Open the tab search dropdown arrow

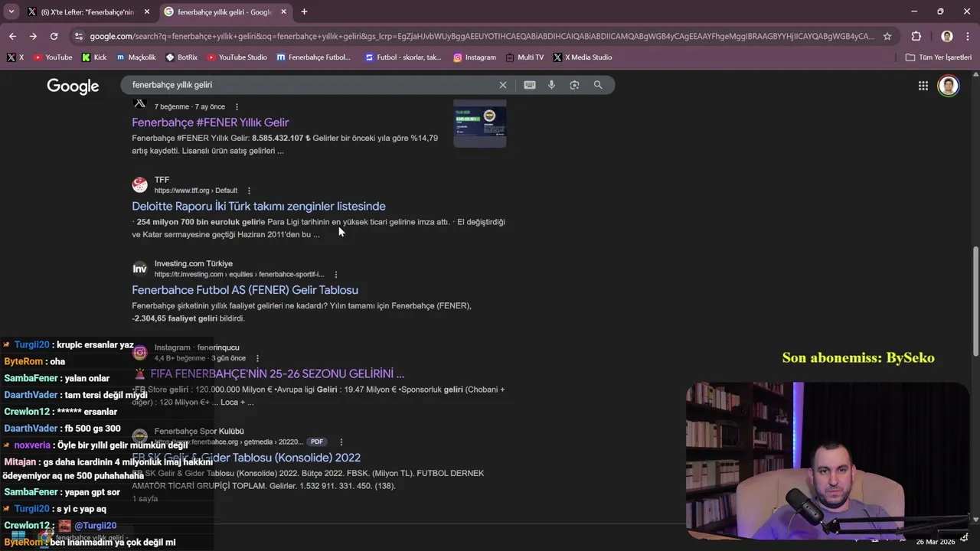(11, 11)
